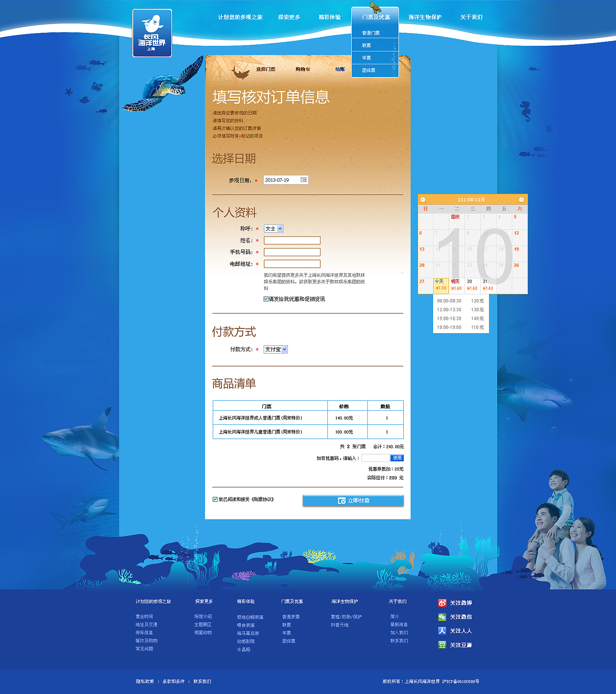Go to previous month in calendar

pos(423,199)
